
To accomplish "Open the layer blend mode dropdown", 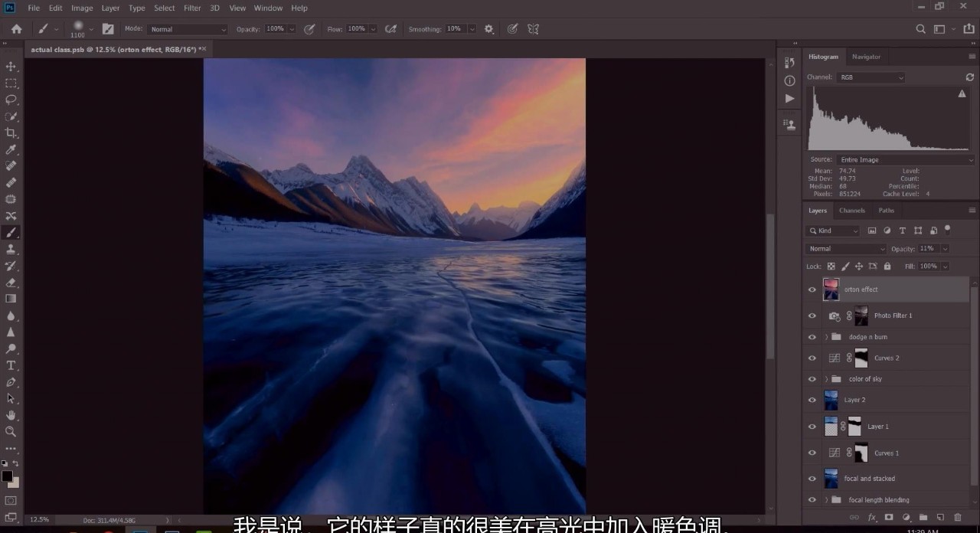I will (846, 249).
